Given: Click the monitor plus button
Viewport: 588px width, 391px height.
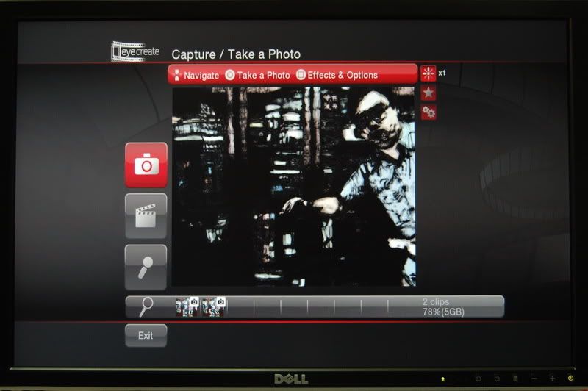Looking at the screenshot, I should (552, 379).
